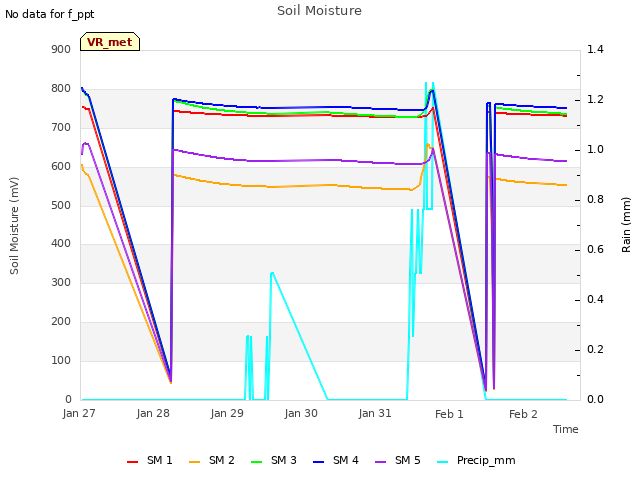Click the 800 left-axis tick label
The height and width of the screenshot is (480, 640).
pos(61,89)
